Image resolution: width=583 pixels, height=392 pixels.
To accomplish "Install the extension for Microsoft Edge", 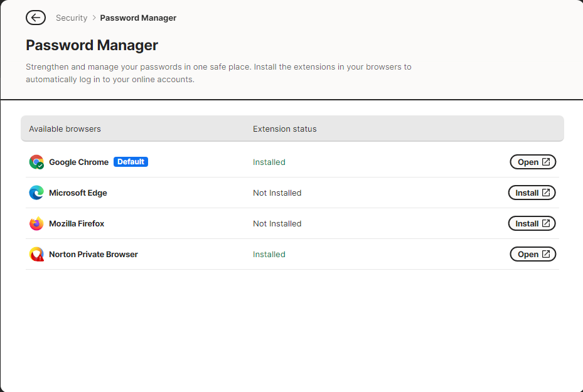I will coord(532,193).
